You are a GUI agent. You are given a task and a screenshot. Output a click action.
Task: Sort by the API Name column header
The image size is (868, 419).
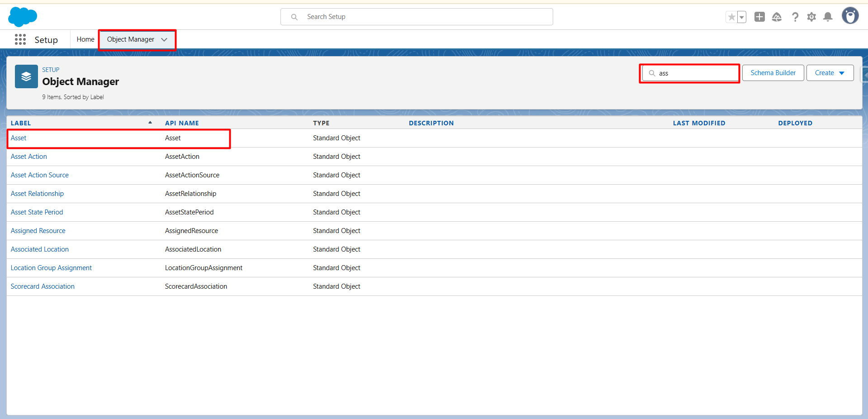coord(182,123)
